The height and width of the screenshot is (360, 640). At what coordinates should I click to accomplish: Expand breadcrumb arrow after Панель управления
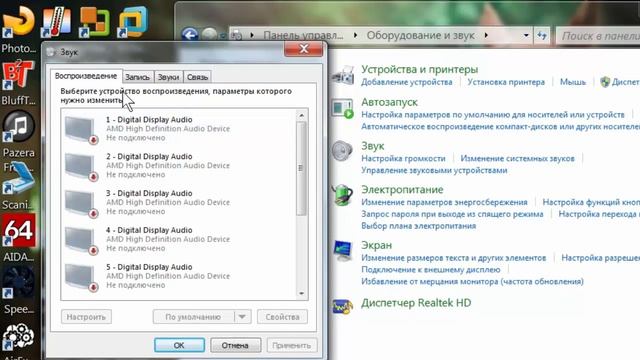[x=355, y=36]
